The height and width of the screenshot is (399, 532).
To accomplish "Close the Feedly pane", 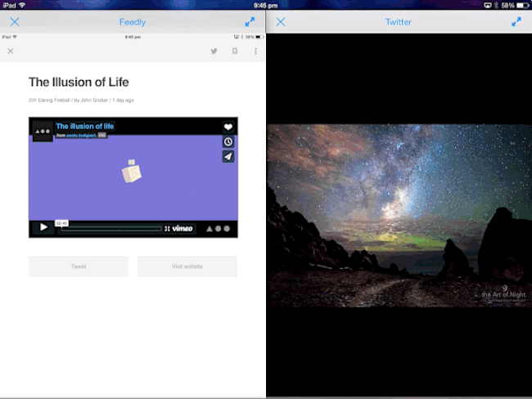I will (14, 22).
